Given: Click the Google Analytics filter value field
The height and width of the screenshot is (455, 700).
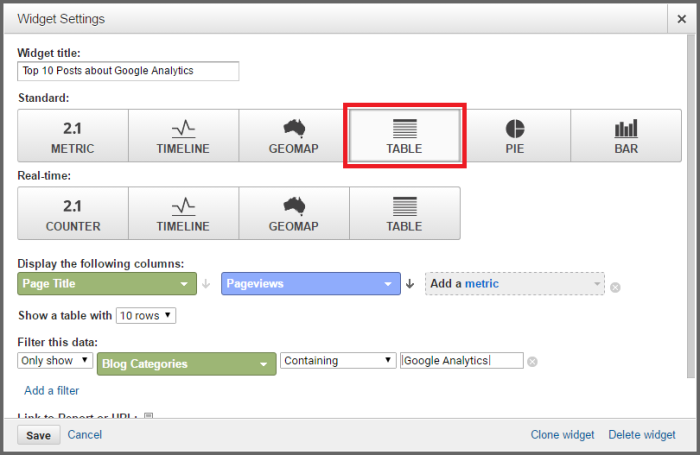Looking at the screenshot, I should [462, 360].
